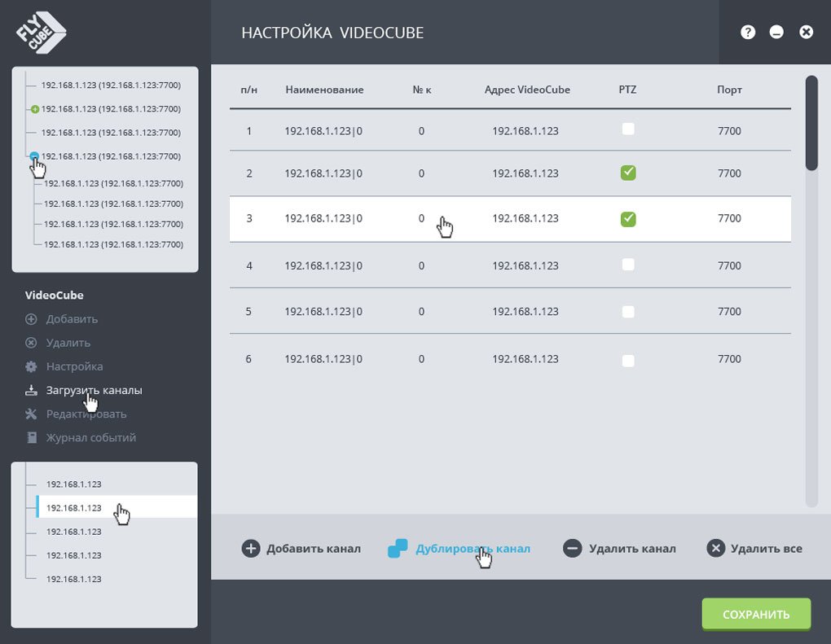This screenshot has width=831, height=644.
Task: Open Настройка in VideoCube menu
Action: pos(74,366)
